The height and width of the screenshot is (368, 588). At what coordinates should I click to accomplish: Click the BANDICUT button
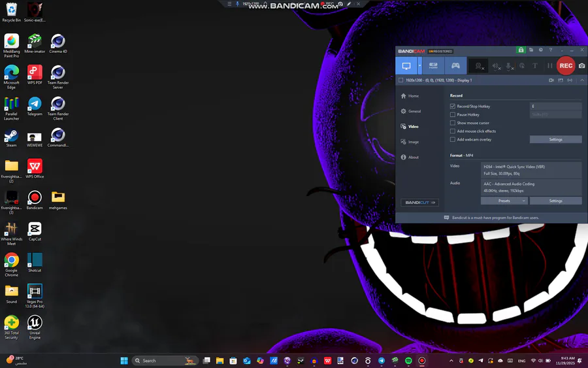pyautogui.click(x=419, y=203)
